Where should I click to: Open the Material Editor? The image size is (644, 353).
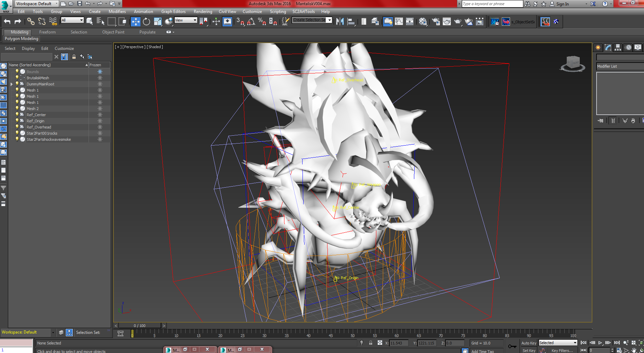(423, 22)
